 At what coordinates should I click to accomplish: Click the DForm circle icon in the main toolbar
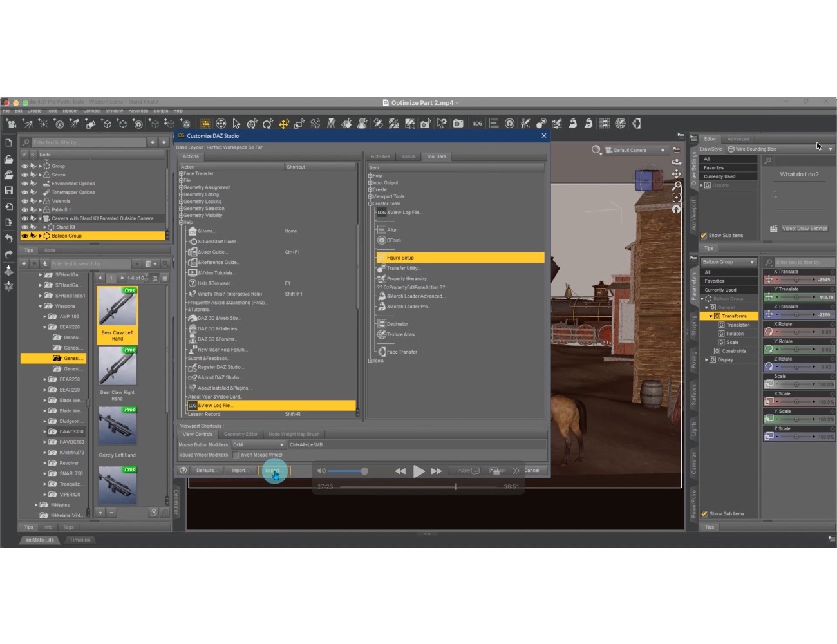tap(509, 124)
